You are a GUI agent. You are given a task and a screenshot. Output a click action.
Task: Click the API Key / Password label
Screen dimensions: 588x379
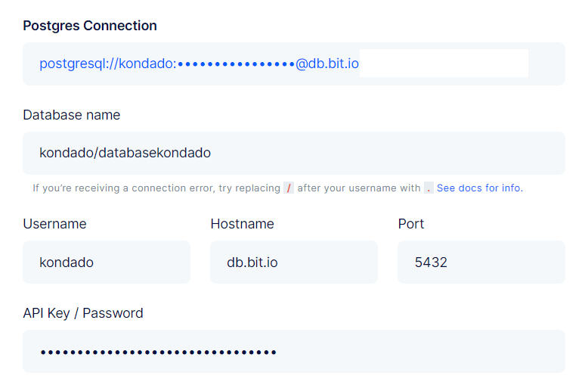[83, 312]
